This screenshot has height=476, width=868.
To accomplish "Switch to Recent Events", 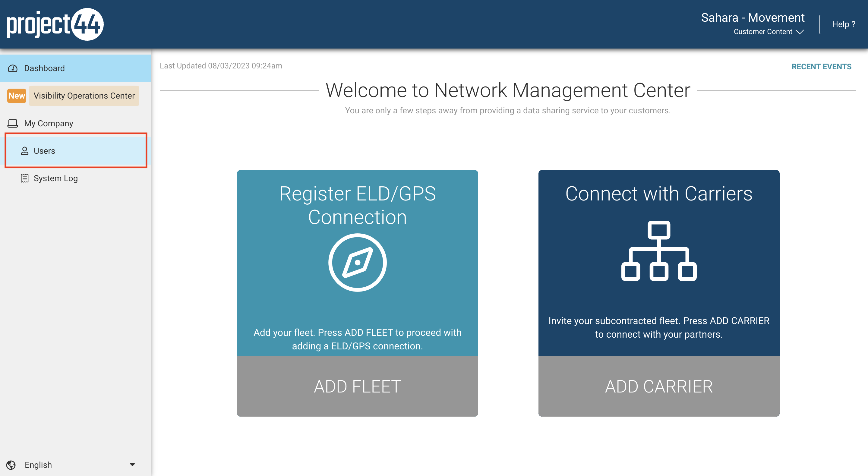I will 821,66.
